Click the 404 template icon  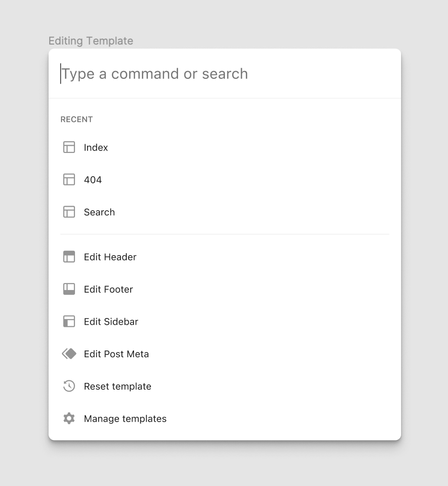tap(69, 180)
